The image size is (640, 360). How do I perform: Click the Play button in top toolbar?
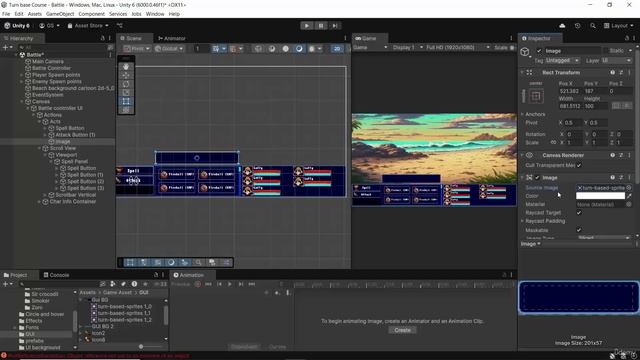[x=307, y=25]
